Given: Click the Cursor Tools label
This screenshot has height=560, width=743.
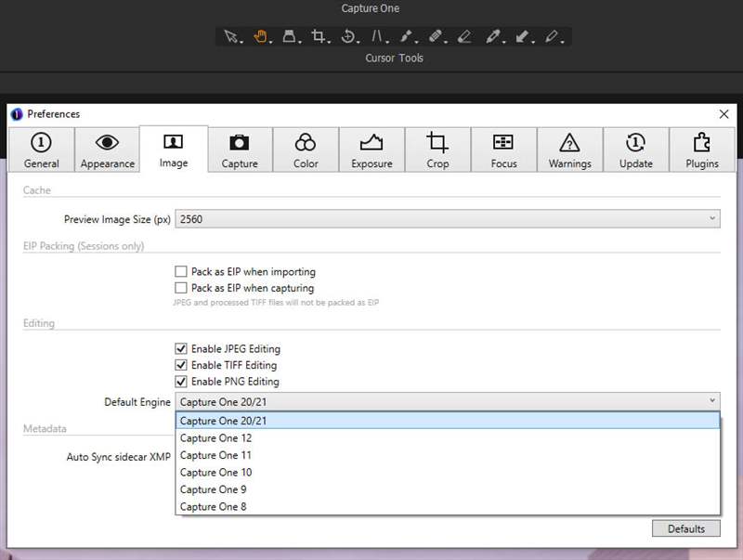Looking at the screenshot, I should pyautogui.click(x=394, y=58).
